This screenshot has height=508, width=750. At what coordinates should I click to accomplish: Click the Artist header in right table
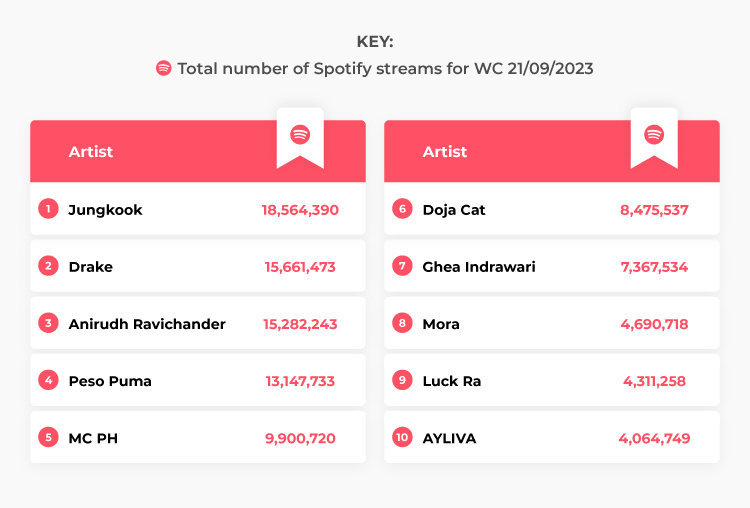point(445,152)
